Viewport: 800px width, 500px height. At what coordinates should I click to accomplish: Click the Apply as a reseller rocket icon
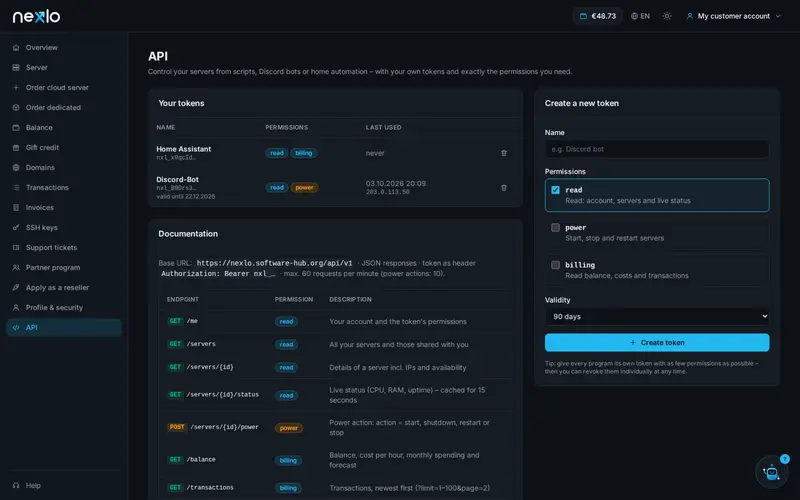16,287
